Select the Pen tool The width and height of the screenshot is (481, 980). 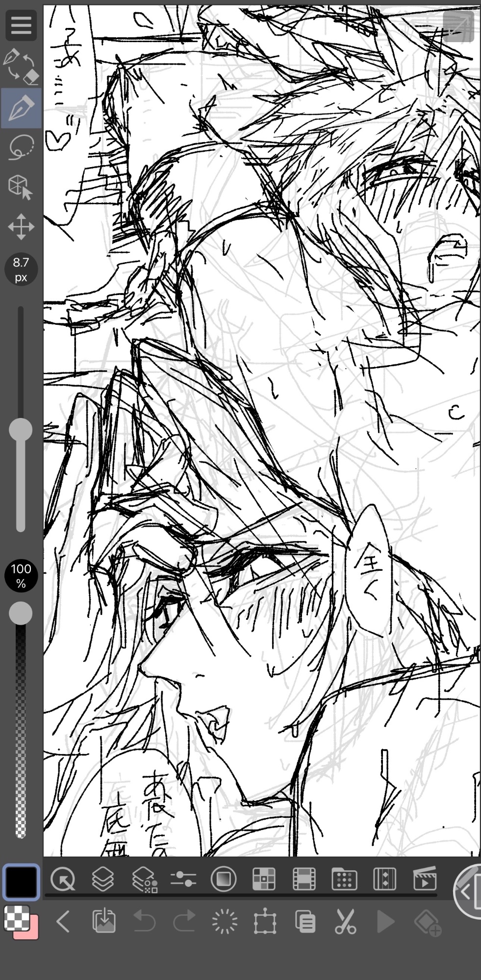tap(21, 108)
